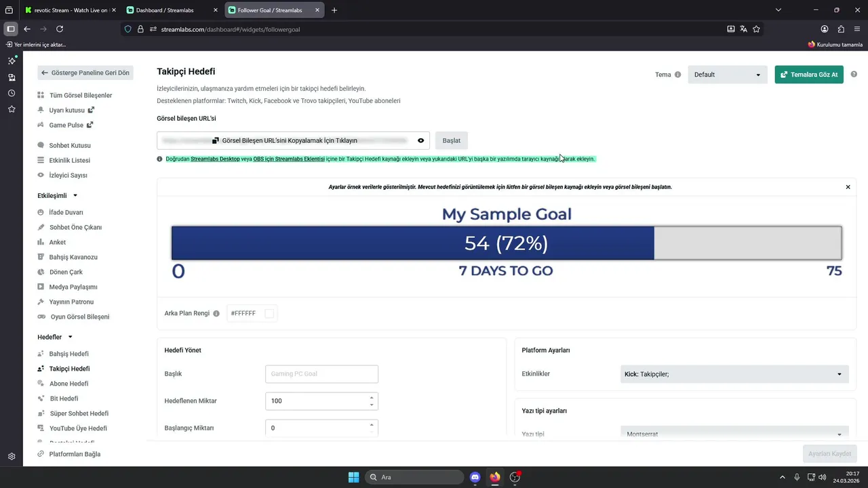Close the sample data notice

click(x=848, y=187)
